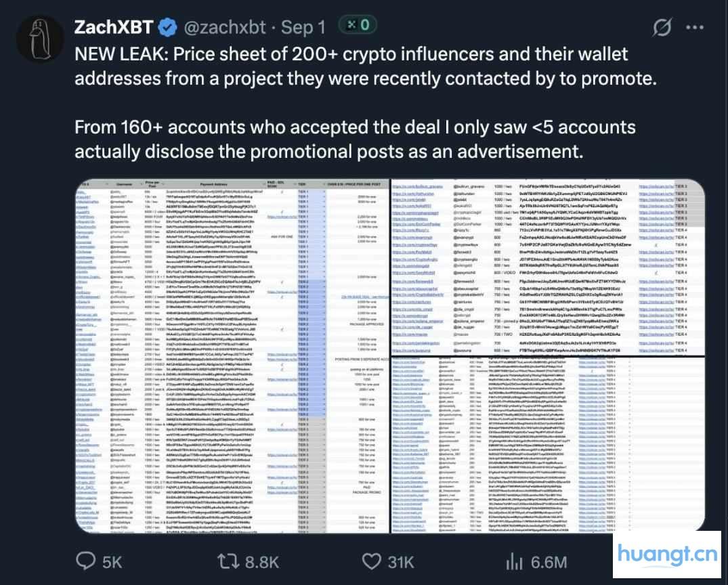Open the more options ellipsis menu
Screen dimensions: 728x585
697,28
